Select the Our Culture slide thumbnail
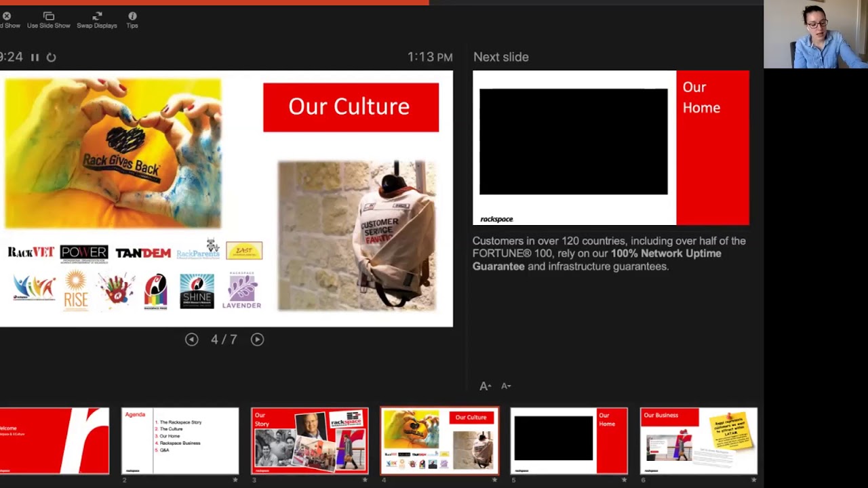 pos(439,441)
